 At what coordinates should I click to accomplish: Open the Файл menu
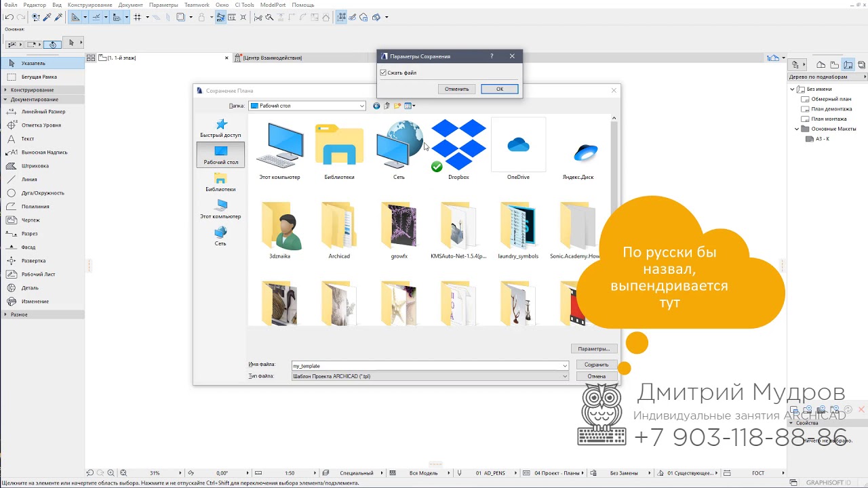click(10, 5)
